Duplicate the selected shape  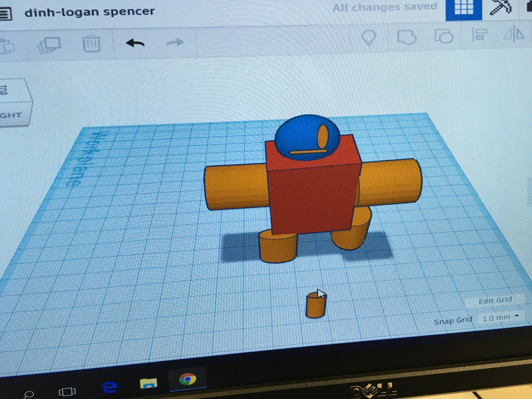(51, 44)
